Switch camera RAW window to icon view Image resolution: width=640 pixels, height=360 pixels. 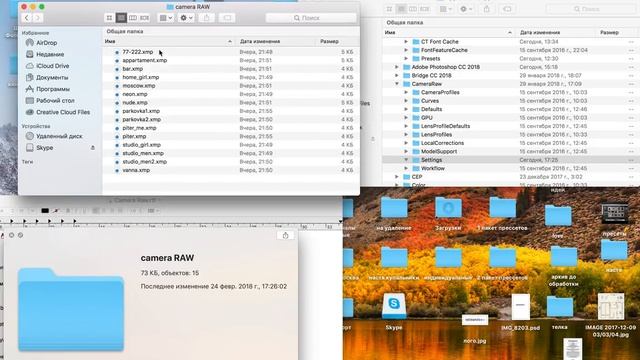click(109, 18)
